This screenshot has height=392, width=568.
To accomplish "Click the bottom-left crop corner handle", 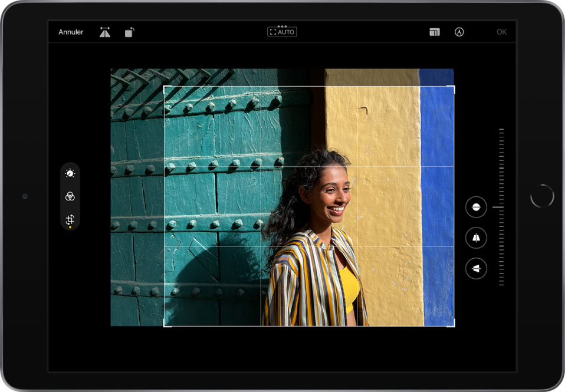I will (x=164, y=326).
